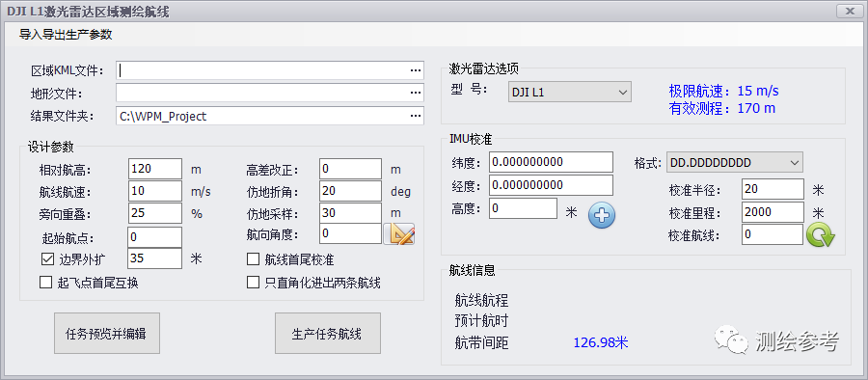Click the 相对航高 field showing 120
868x380 pixels.
155,169
